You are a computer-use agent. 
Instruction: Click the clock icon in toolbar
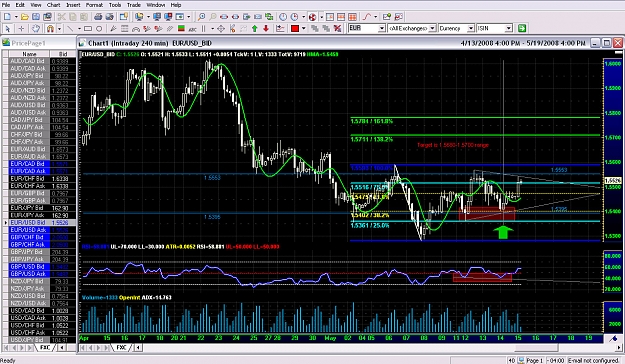(283, 17)
